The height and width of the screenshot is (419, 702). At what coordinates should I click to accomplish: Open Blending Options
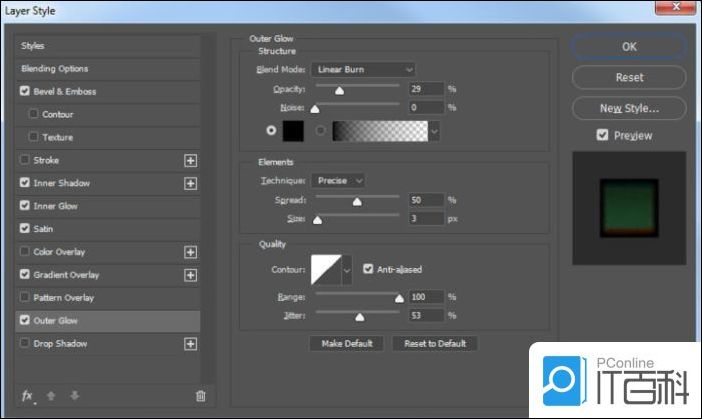[107, 68]
